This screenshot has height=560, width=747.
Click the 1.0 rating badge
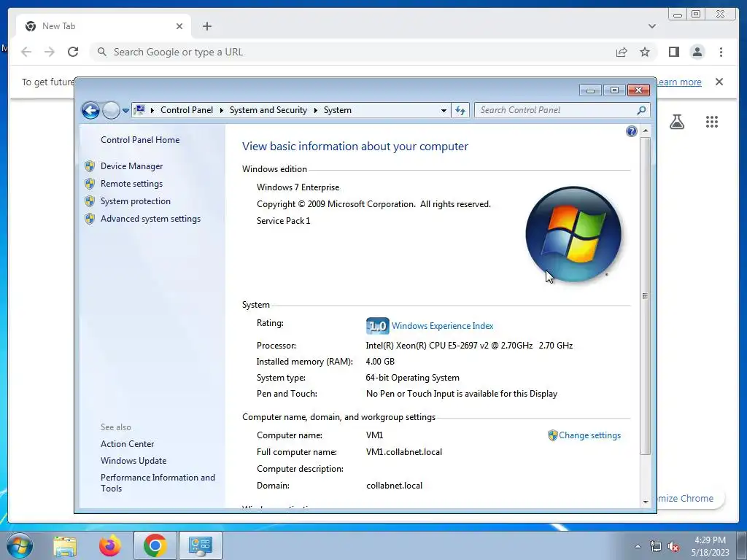377,326
